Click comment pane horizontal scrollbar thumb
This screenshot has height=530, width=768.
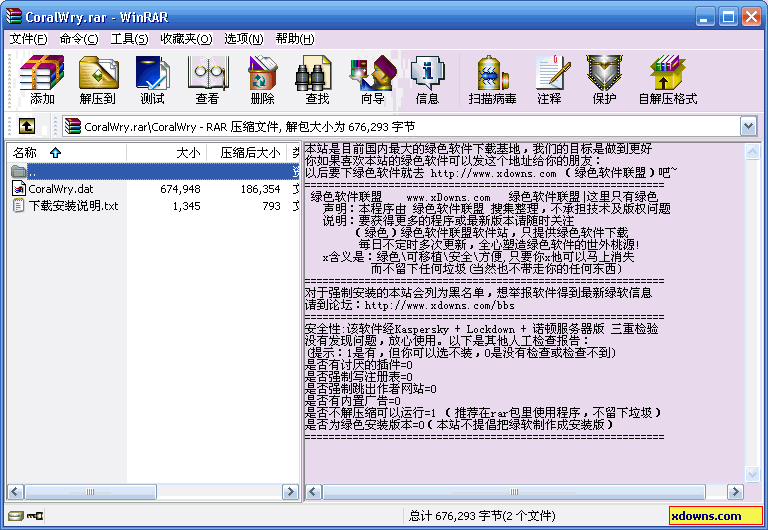(514, 492)
